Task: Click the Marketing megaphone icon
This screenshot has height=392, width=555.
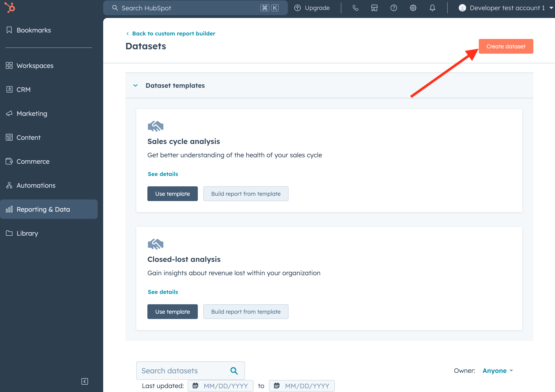Action: [x=9, y=113]
